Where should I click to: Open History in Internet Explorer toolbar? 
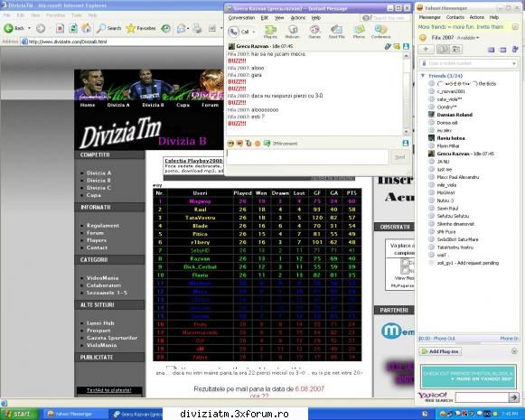pyautogui.click(x=165, y=28)
